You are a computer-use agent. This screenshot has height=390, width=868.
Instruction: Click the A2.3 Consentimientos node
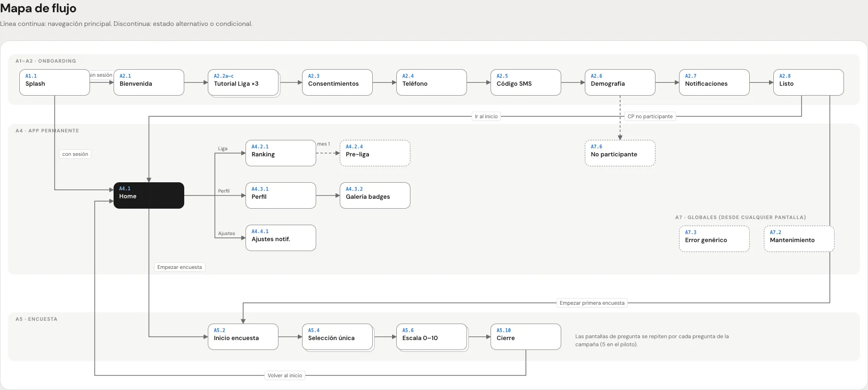[x=337, y=82]
